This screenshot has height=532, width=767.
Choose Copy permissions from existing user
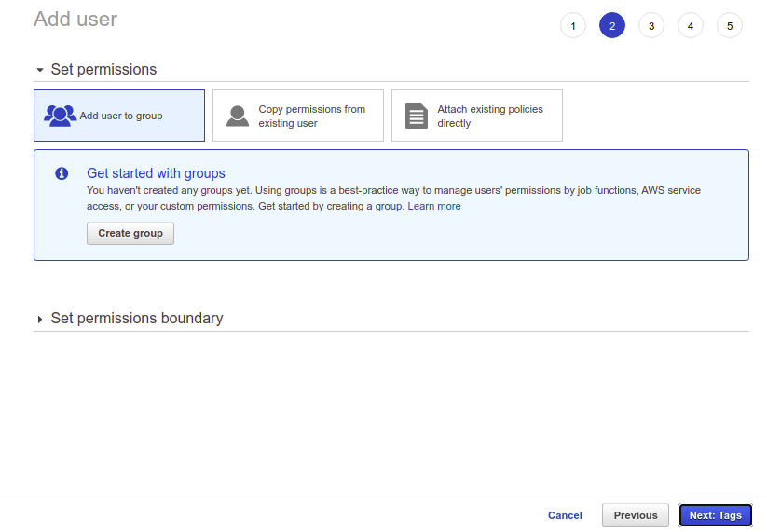tap(311, 116)
